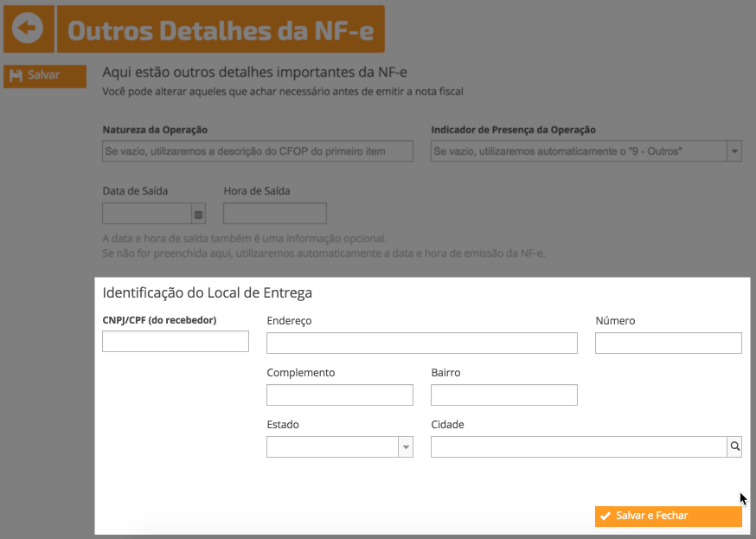
Task: Click the Outros Detalhes da NF-e header
Action: (221, 29)
